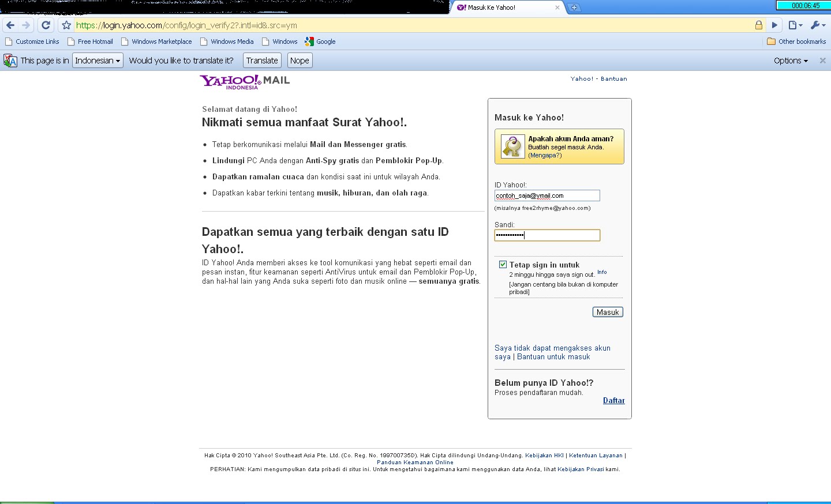Open translate bar Options dropdown
The height and width of the screenshot is (504, 831).
(791, 61)
